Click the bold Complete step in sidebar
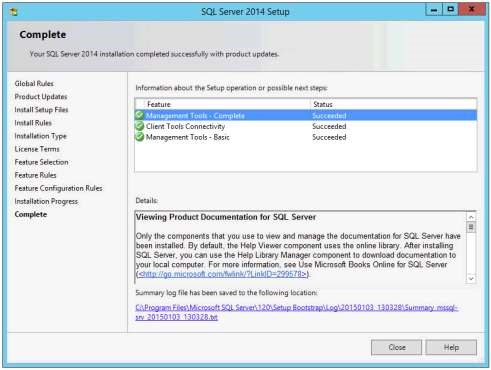This screenshot has height=370, width=491. click(x=31, y=214)
